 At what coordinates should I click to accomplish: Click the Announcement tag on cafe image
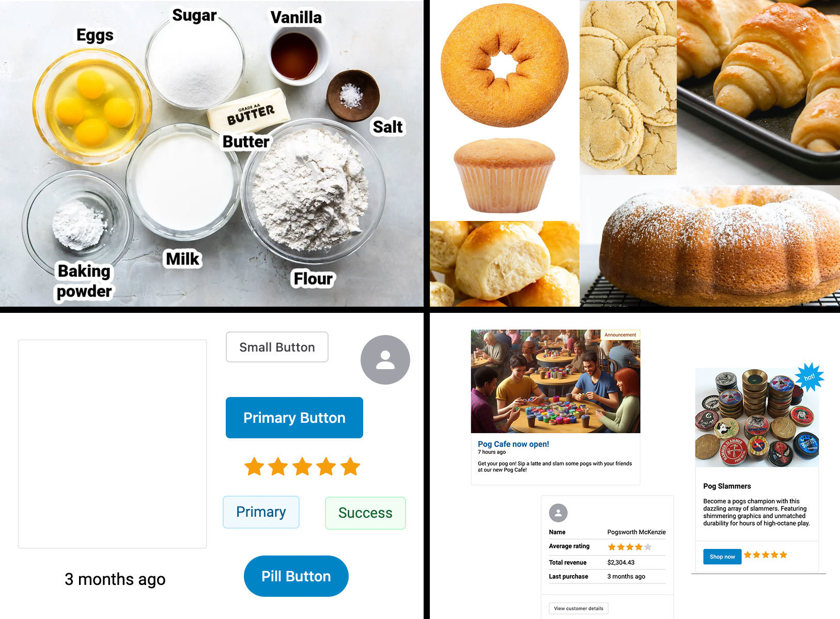click(620, 335)
